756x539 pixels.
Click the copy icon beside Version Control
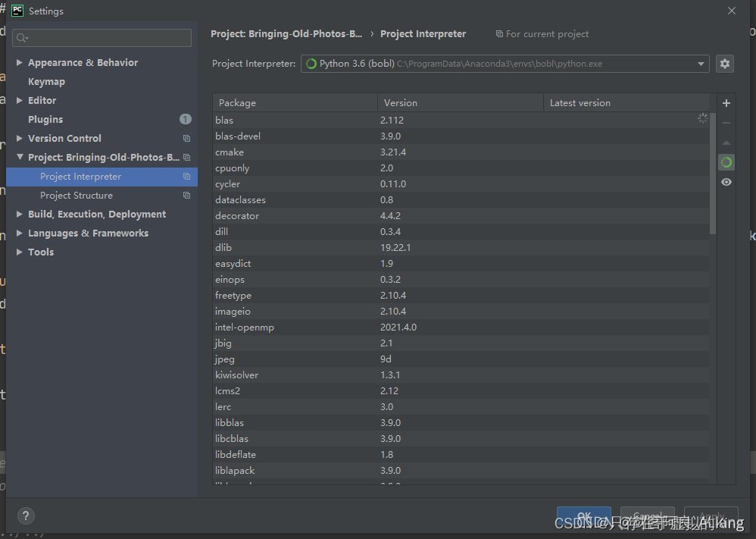186,139
